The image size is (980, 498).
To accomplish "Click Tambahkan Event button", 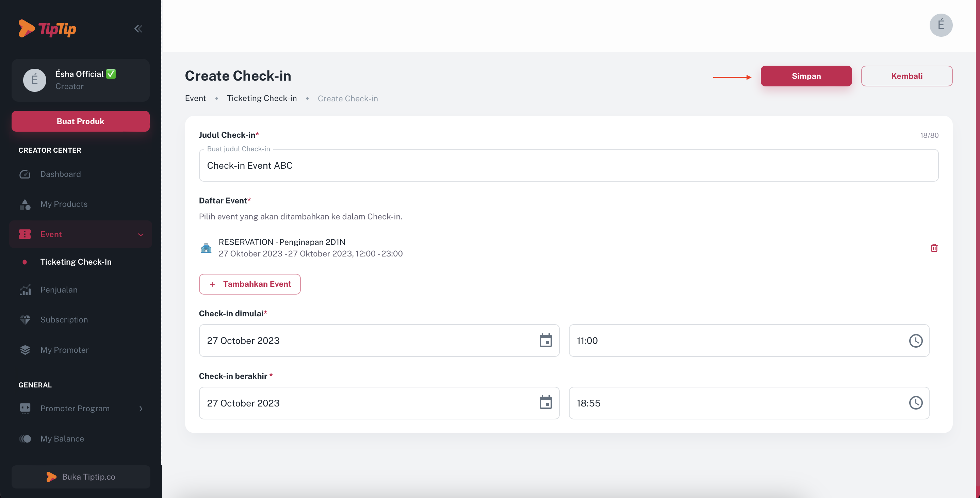I will click(249, 284).
